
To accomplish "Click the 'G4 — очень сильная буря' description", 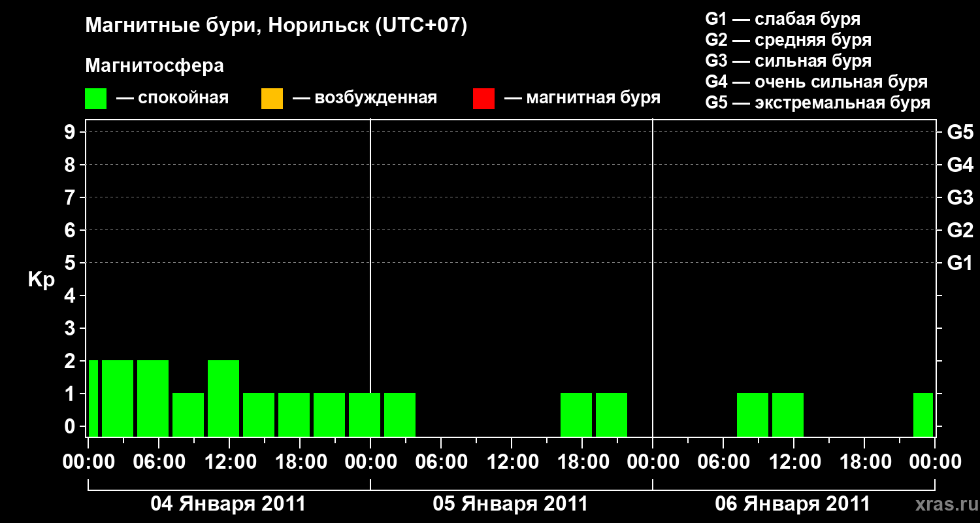I will pyautogui.click(x=817, y=82).
